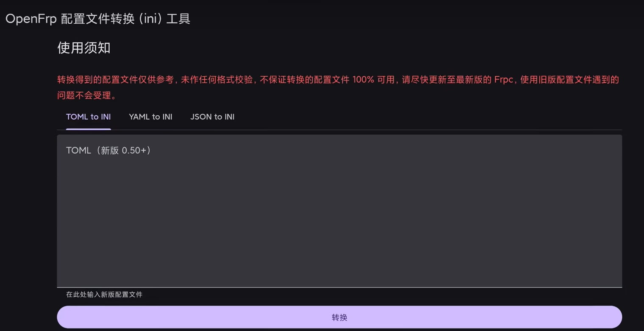
Task: Open the YAML to INI tab
Action: pyautogui.click(x=150, y=117)
